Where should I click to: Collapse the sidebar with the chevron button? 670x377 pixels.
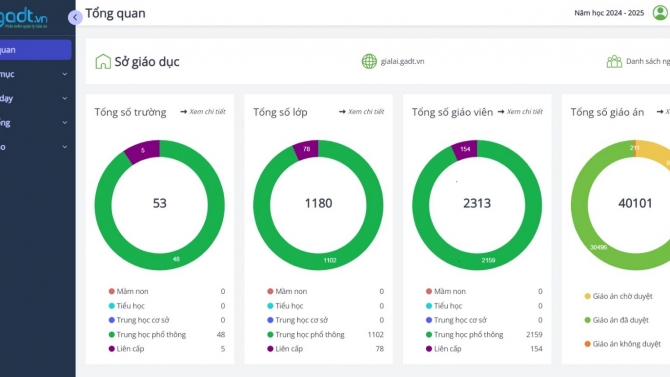pos(75,17)
